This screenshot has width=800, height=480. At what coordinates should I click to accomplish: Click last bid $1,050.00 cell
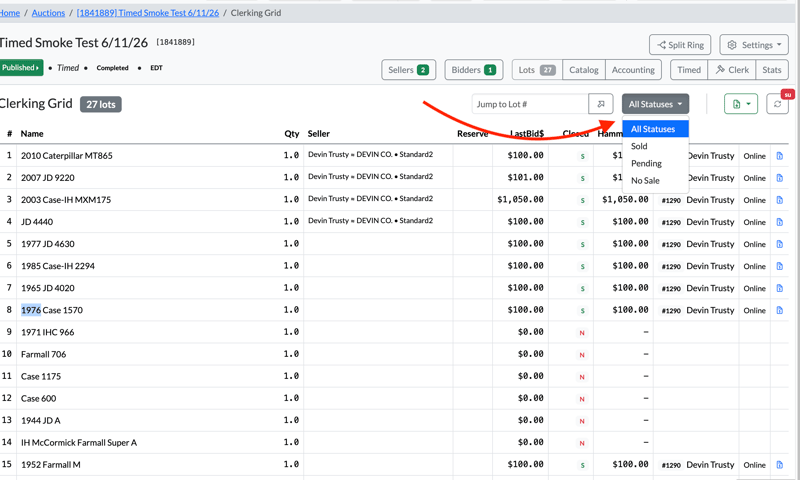[x=520, y=199]
